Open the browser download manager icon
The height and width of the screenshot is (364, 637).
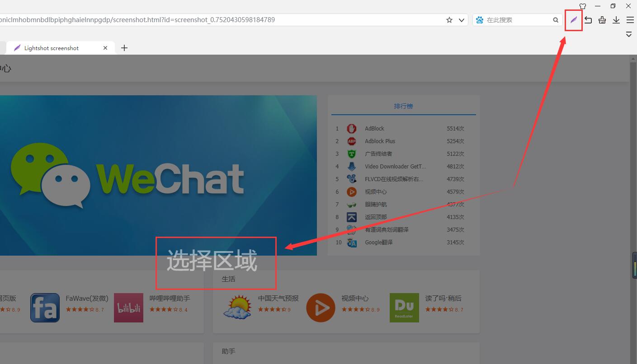pyautogui.click(x=616, y=20)
